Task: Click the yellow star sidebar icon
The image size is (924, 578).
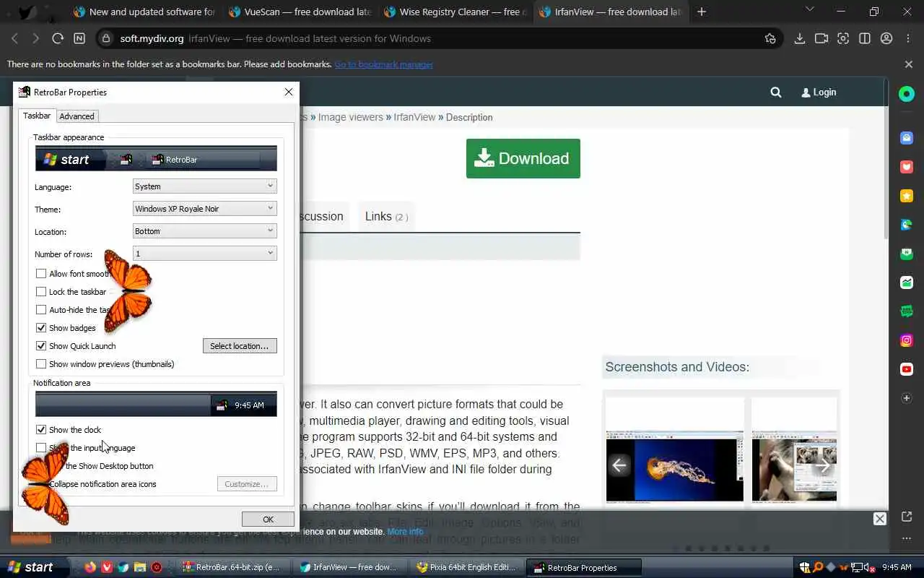Action: coord(907,196)
